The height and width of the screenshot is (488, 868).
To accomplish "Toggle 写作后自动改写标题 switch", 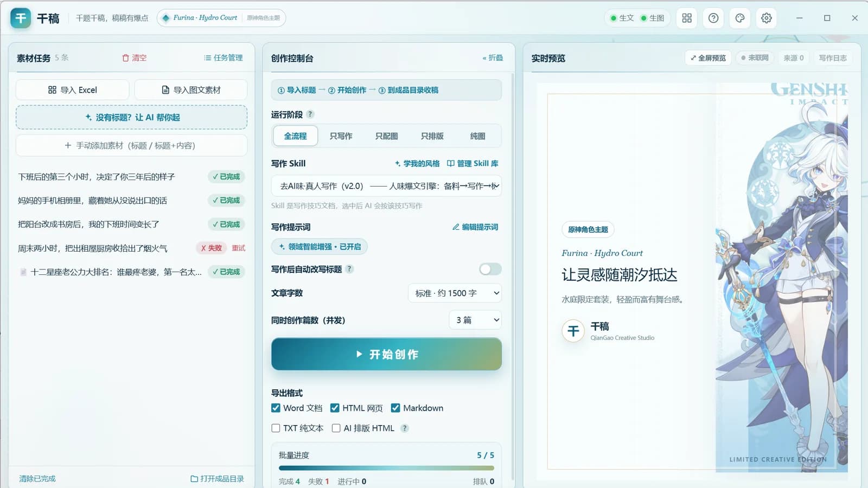I will click(490, 269).
